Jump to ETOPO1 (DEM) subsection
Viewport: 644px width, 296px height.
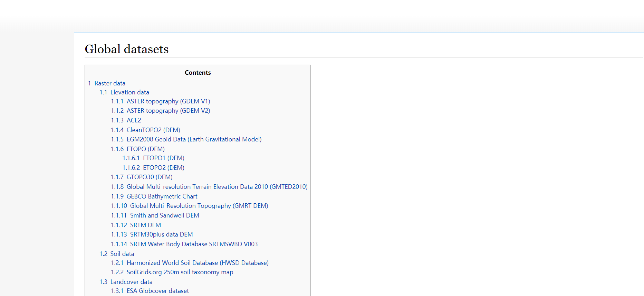pyautogui.click(x=163, y=158)
